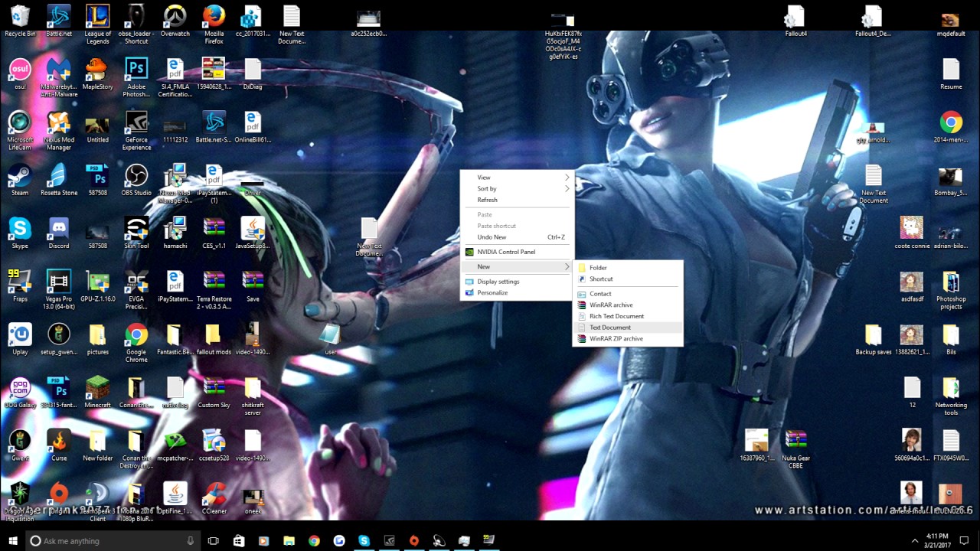
Task: Select Undo New in context menu
Action: [517, 237]
